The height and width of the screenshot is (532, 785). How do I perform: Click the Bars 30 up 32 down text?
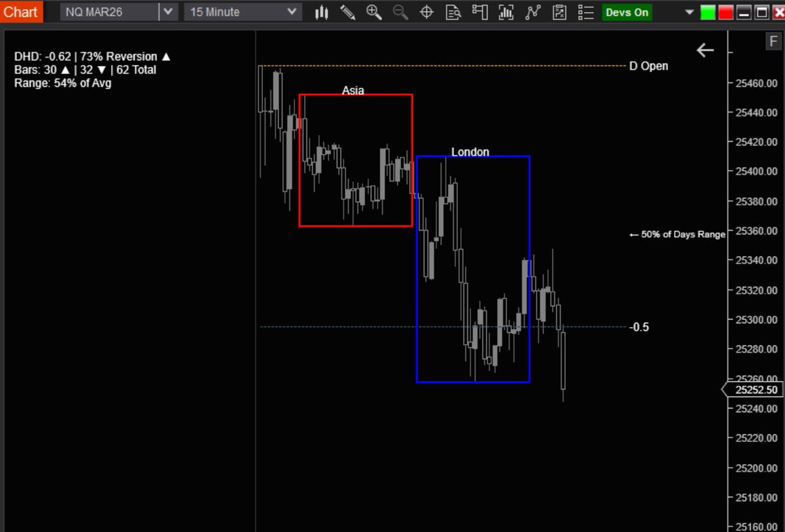[85, 70]
